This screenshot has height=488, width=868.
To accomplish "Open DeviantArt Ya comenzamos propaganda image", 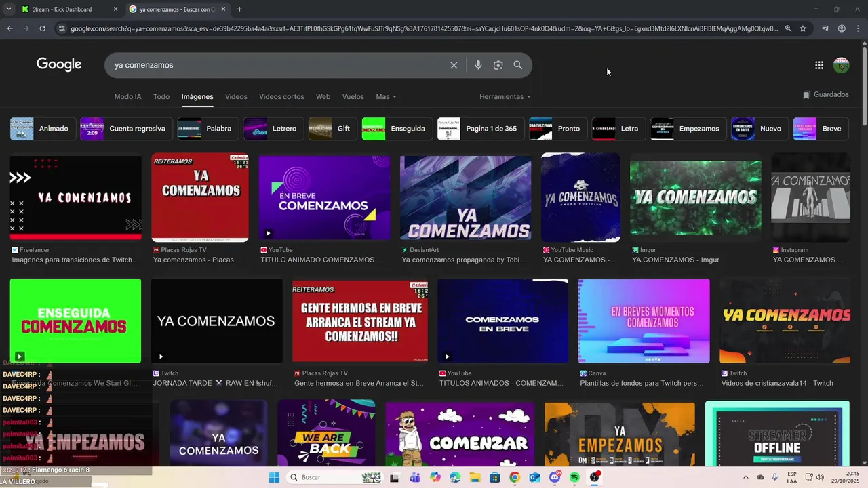I will [x=466, y=197].
